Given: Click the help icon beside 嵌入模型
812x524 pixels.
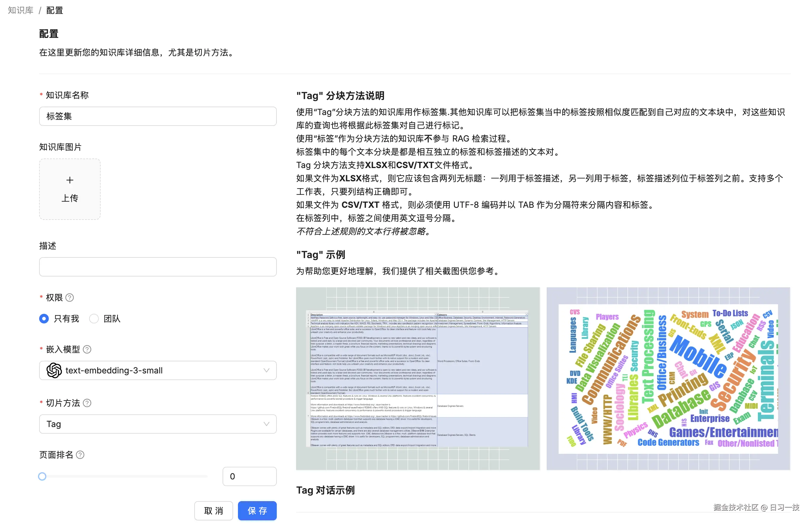Looking at the screenshot, I should point(87,349).
